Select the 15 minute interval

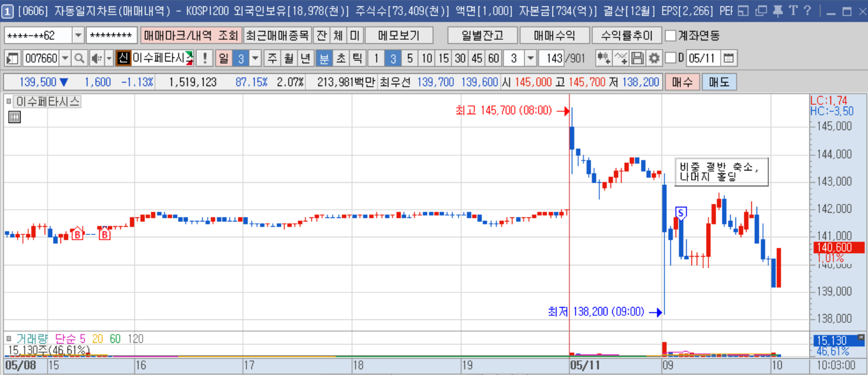[443, 58]
